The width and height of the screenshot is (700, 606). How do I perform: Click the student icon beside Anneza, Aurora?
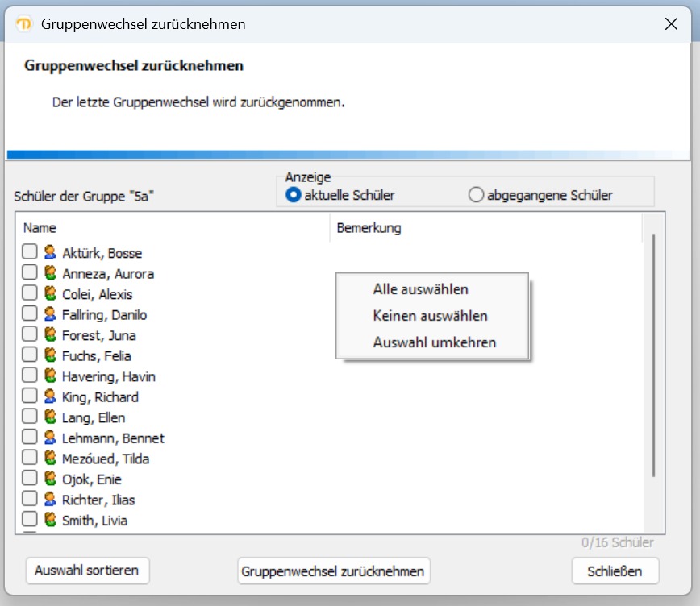point(50,273)
